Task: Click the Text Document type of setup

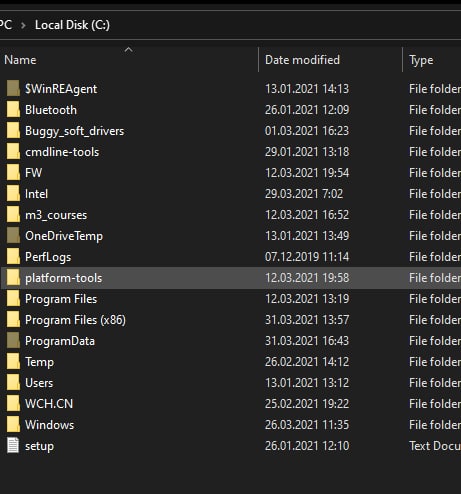Action: (x=435, y=446)
